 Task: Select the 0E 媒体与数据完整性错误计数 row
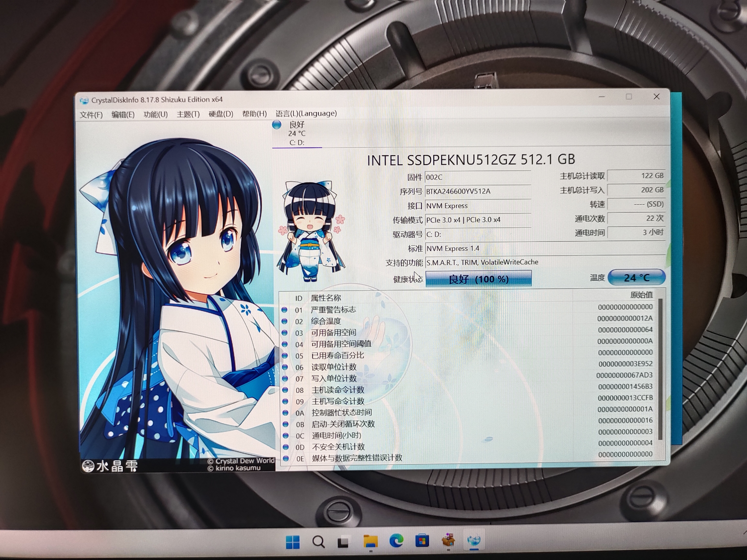(469, 458)
